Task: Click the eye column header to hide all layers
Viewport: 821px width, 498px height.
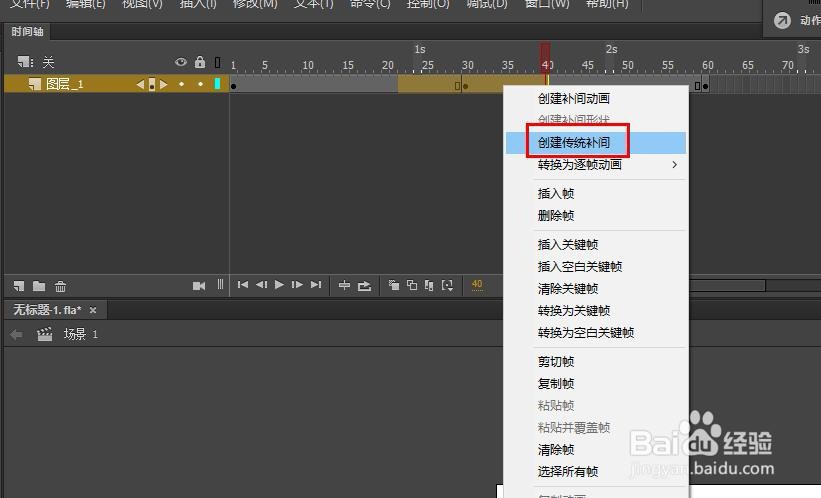Action: (181, 62)
